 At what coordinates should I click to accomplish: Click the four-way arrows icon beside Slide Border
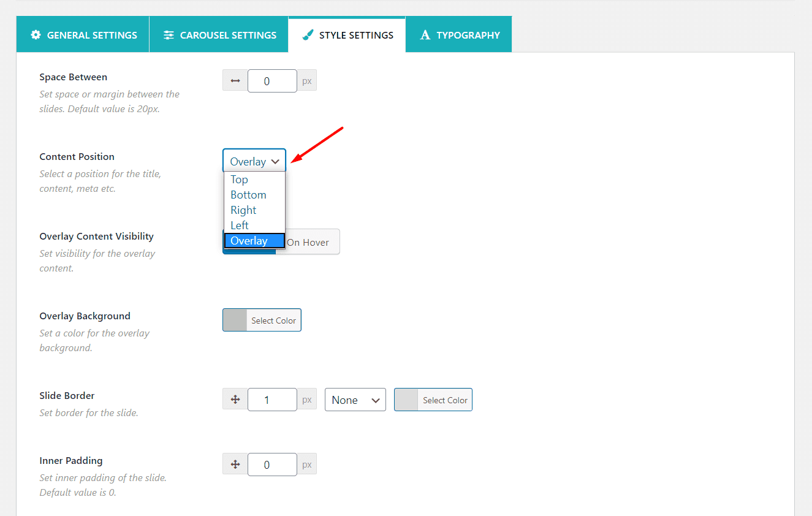click(235, 400)
